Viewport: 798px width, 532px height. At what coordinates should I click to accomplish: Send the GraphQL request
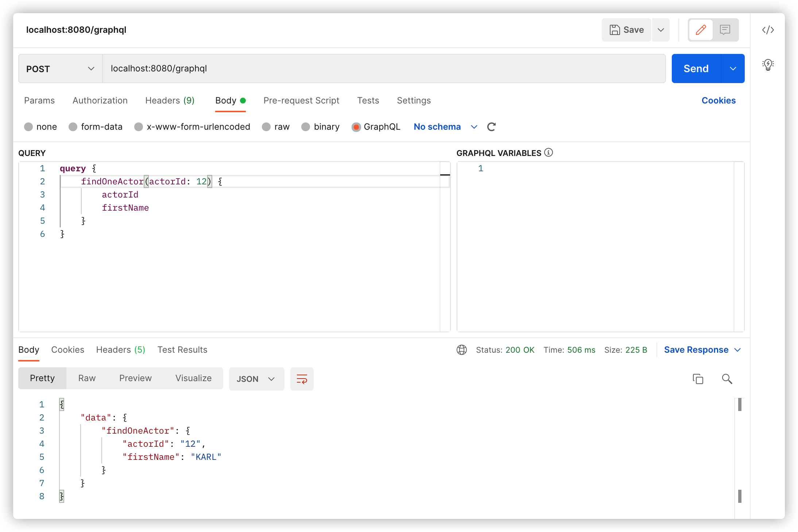coord(696,69)
